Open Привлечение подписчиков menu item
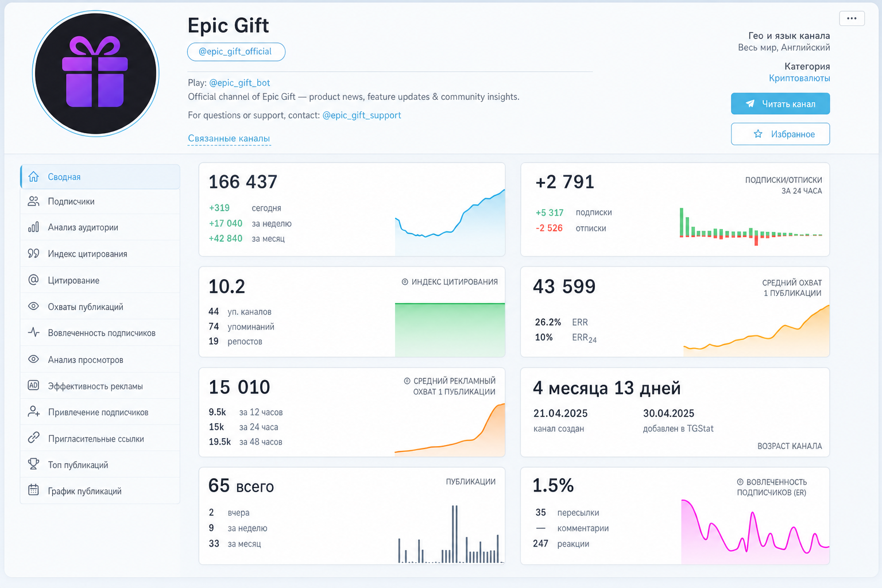Screen dimensions: 882x588 click(100, 412)
